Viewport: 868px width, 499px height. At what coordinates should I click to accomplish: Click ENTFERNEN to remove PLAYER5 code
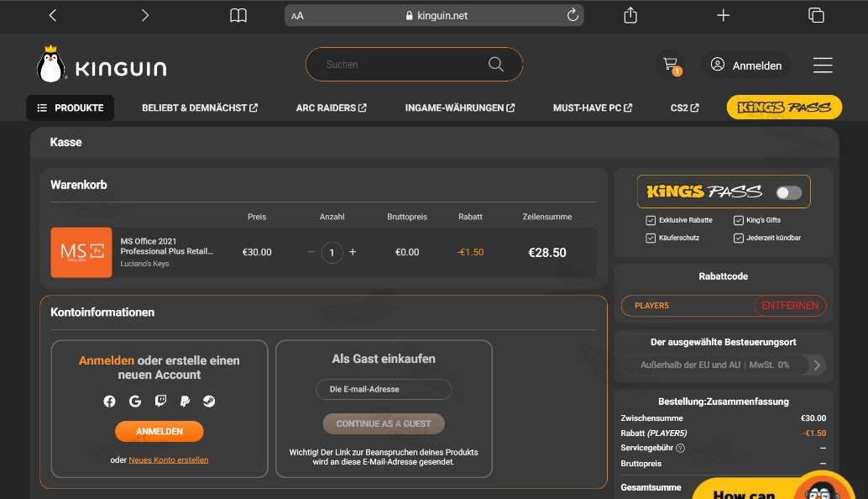click(x=789, y=306)
